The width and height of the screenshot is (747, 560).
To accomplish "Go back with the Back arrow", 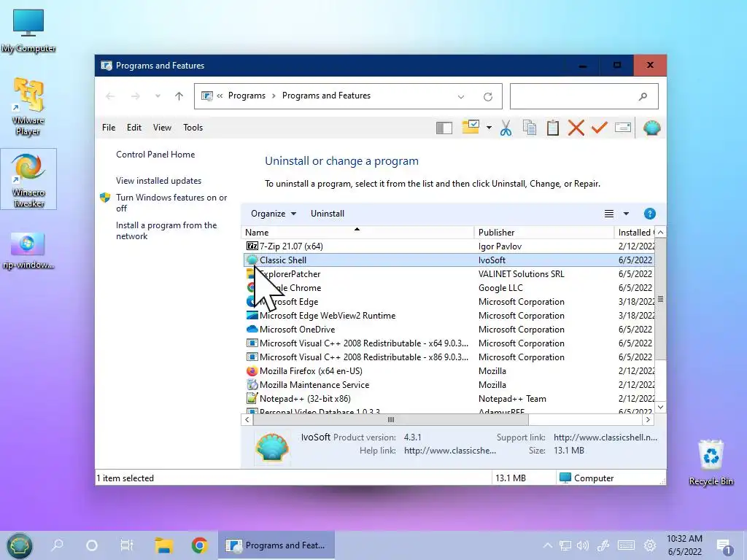I will 110,96.
